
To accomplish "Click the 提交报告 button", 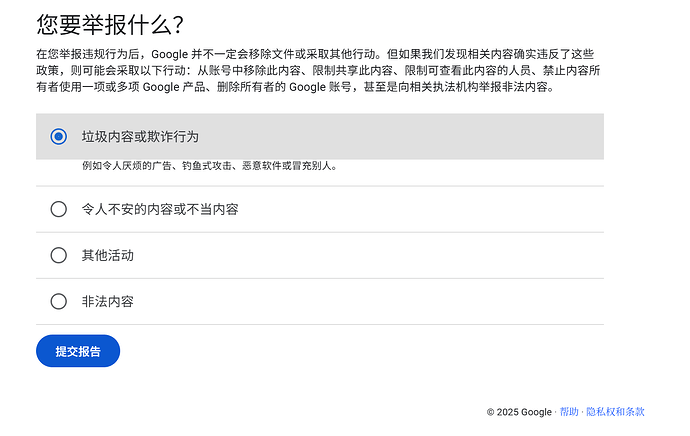I will pos(78,351).
